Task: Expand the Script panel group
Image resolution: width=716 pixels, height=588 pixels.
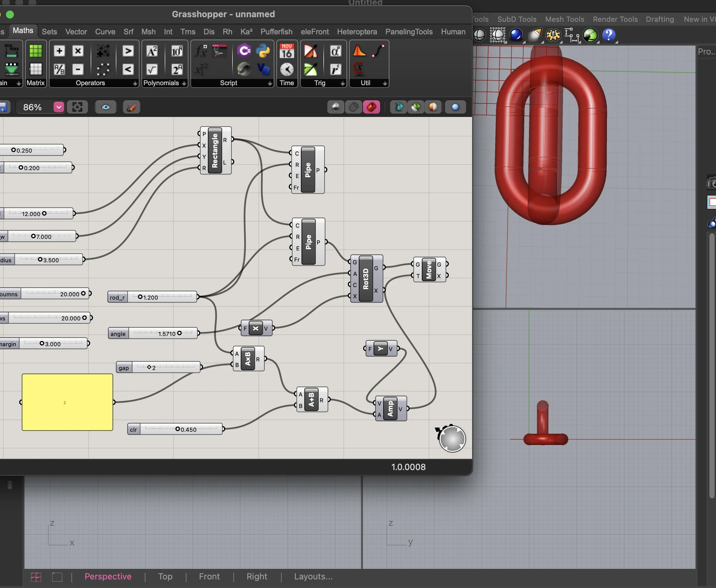Action: point(270,83)
